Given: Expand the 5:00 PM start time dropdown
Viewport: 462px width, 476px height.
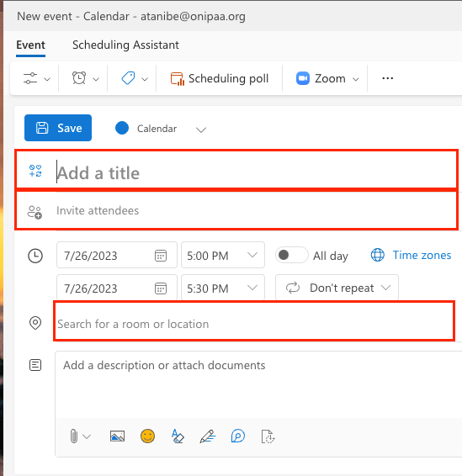Looking at the screenshot, I should [223, 255].
